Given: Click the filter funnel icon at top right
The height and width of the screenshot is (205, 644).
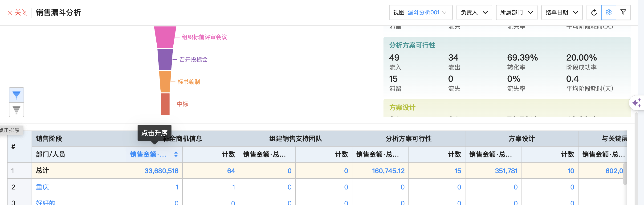Looking at the screenshot, I should [623, 12].
